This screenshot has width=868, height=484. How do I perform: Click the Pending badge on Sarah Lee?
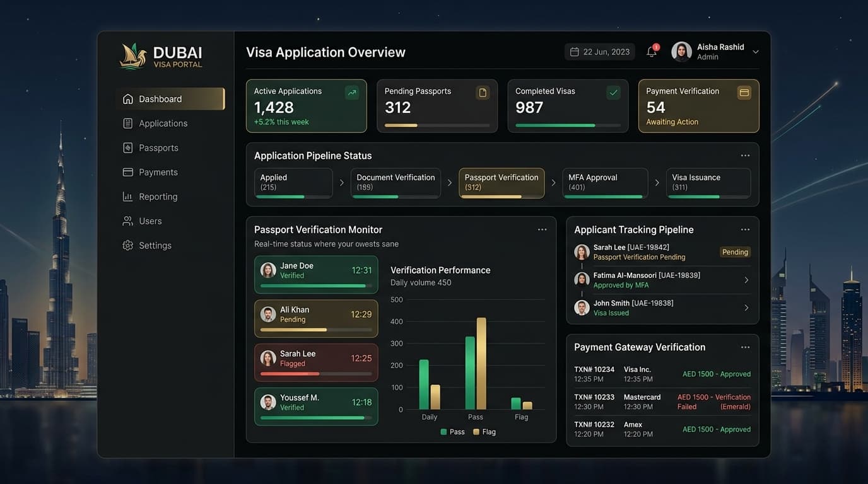pos(735,252)
